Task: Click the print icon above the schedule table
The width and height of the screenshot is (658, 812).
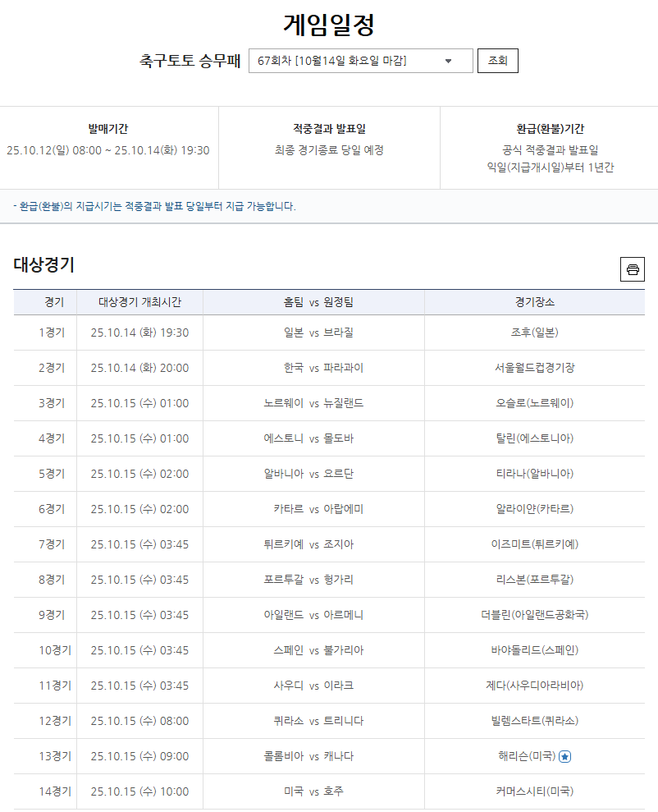Action: [632, 269]
